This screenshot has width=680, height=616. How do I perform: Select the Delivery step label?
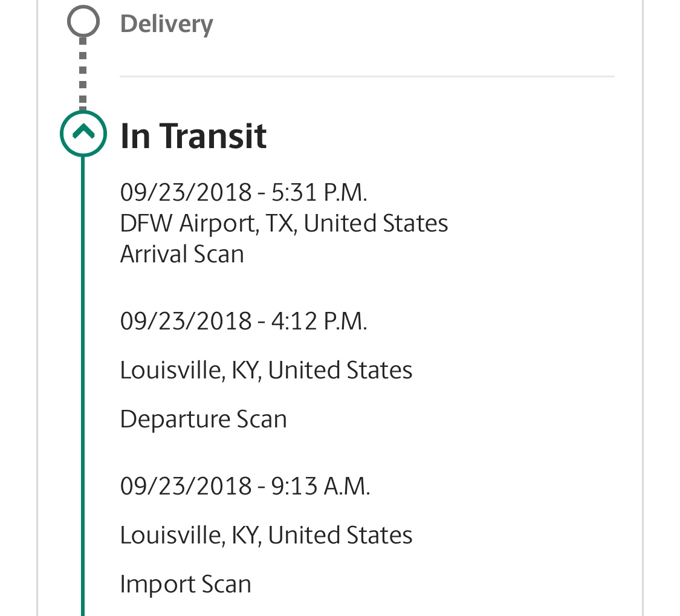click(167, 24)
